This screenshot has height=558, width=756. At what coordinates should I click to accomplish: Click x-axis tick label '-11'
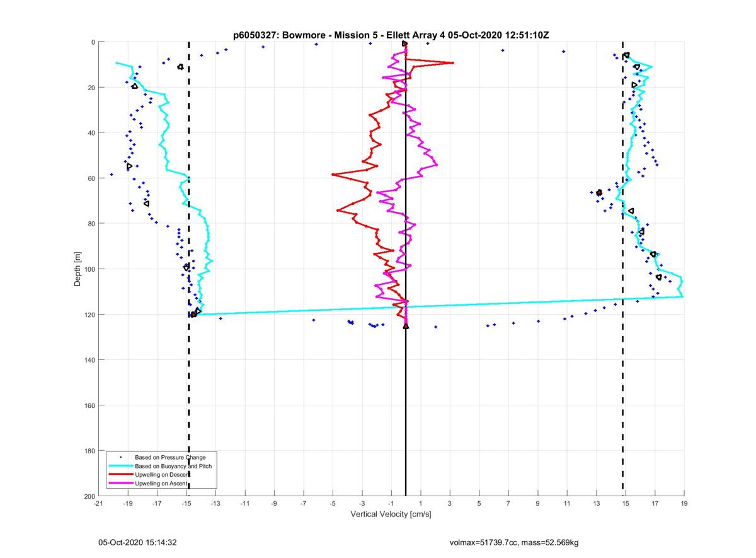pos(245,504)
